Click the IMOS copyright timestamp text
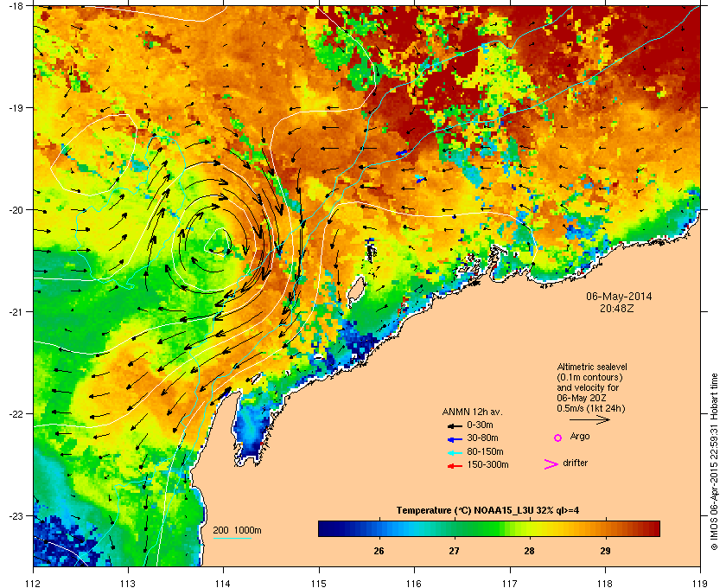Screen dimensions: 726x588 714,462
